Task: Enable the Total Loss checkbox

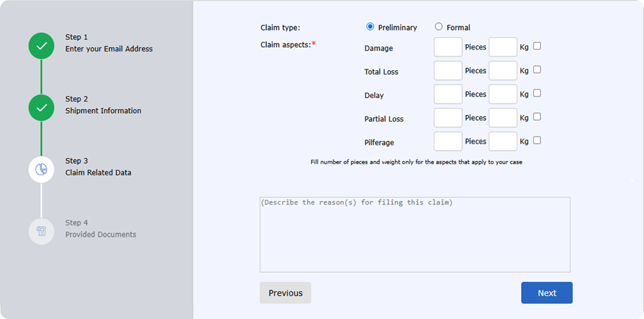Action: pyautogui.click(x=537, y=70)
